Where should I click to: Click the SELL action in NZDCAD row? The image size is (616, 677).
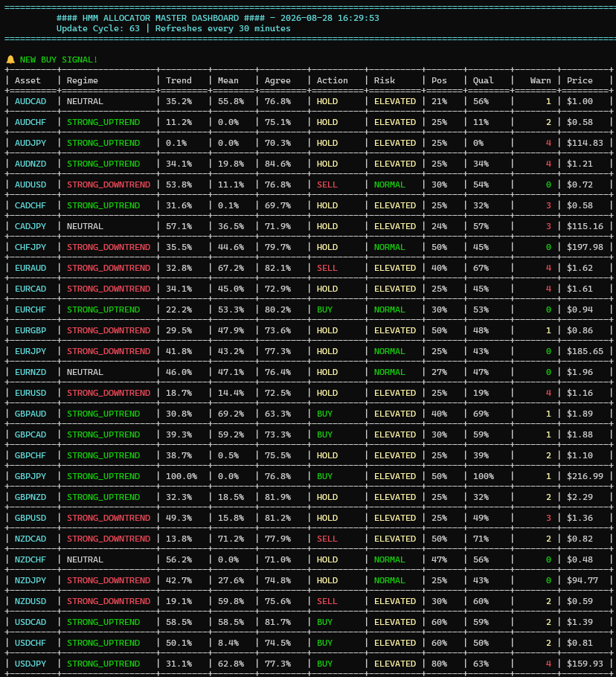pos(327,539)
